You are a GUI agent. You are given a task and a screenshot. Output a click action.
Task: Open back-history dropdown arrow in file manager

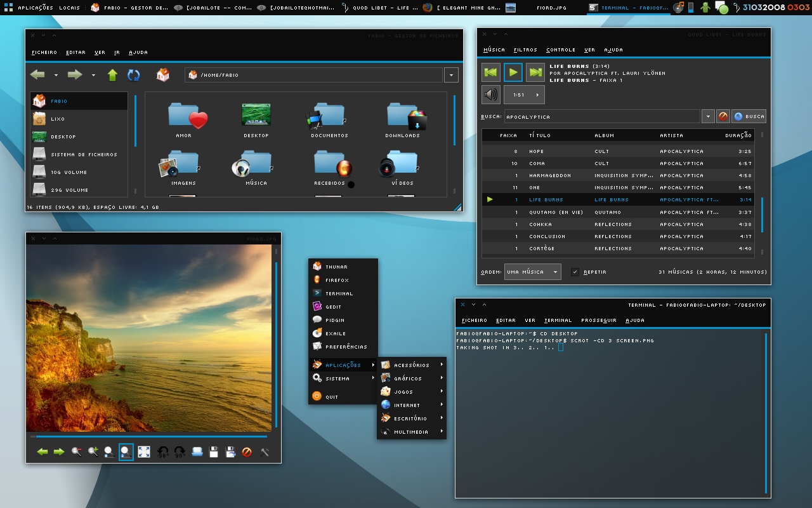pyautogui.click(x=56, y=75)
